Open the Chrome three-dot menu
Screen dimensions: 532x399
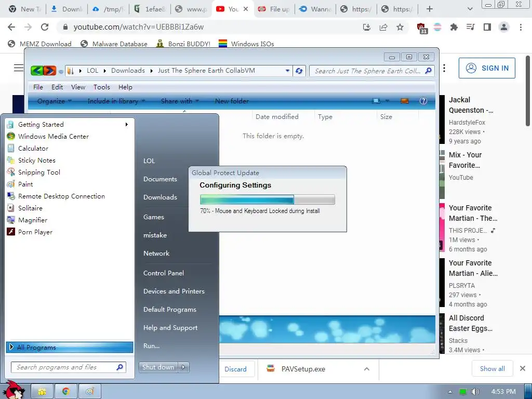tap(521, 27)
